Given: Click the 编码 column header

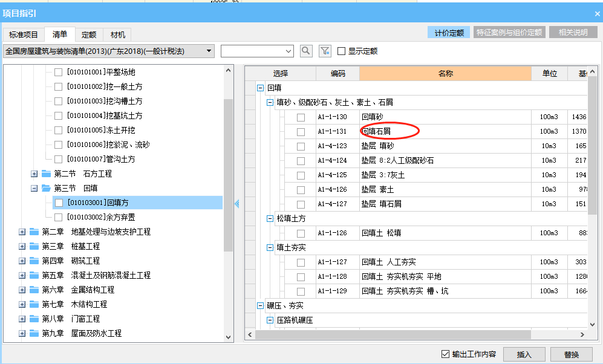Looking at the screenshot, I should 337,73.
